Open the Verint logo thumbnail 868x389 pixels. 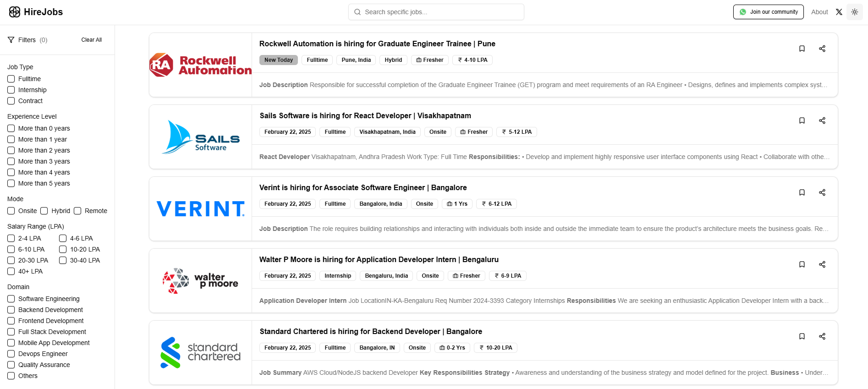pos(200,209)
